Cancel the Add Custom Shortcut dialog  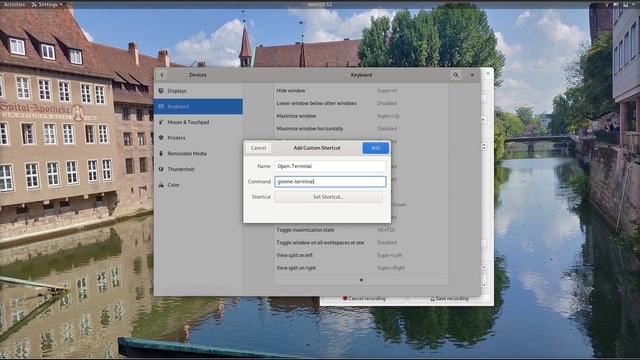[x=258, y=148]
